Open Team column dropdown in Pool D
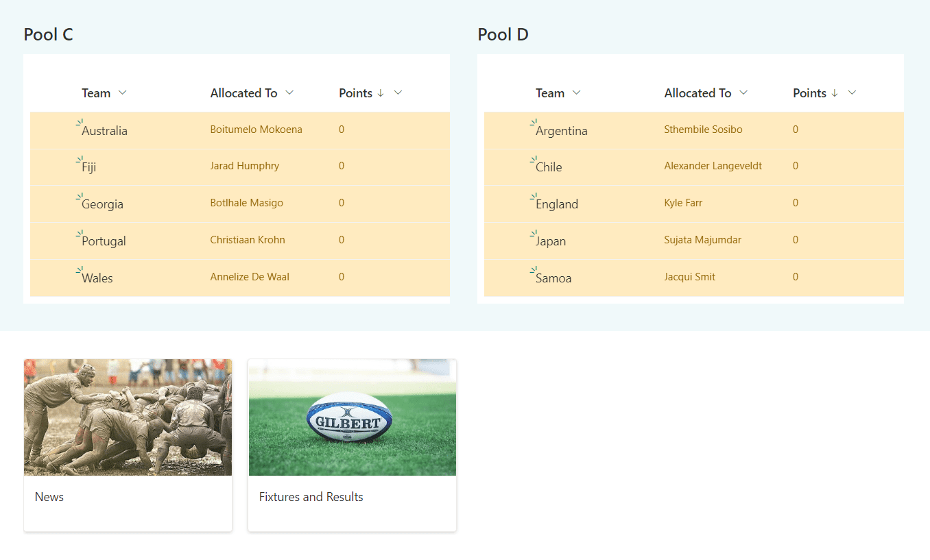Viewport: 930px width, 560px height. coord(577,93)
